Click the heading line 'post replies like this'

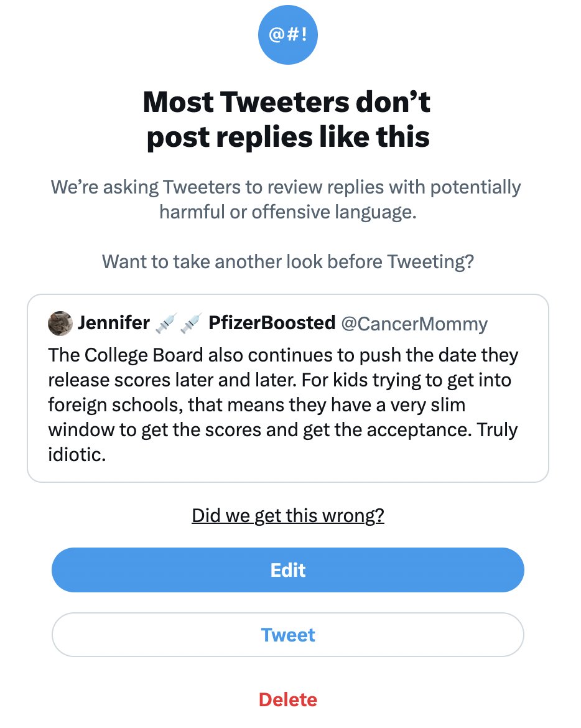pyautogui.click(x=288, y=138)
